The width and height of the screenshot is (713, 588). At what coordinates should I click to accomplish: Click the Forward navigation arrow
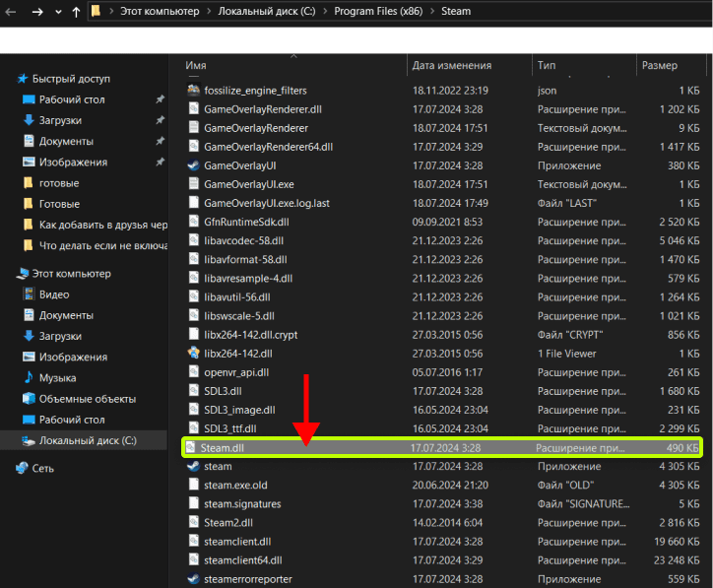coord(37,12)
